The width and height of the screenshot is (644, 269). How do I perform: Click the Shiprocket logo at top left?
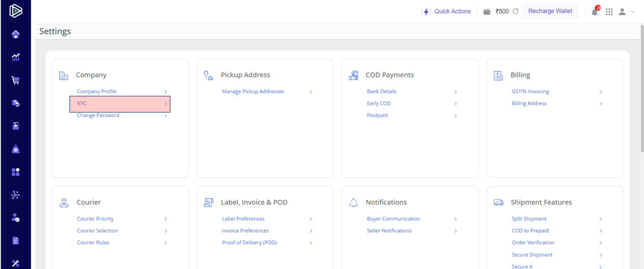click(x=16, y=11)
